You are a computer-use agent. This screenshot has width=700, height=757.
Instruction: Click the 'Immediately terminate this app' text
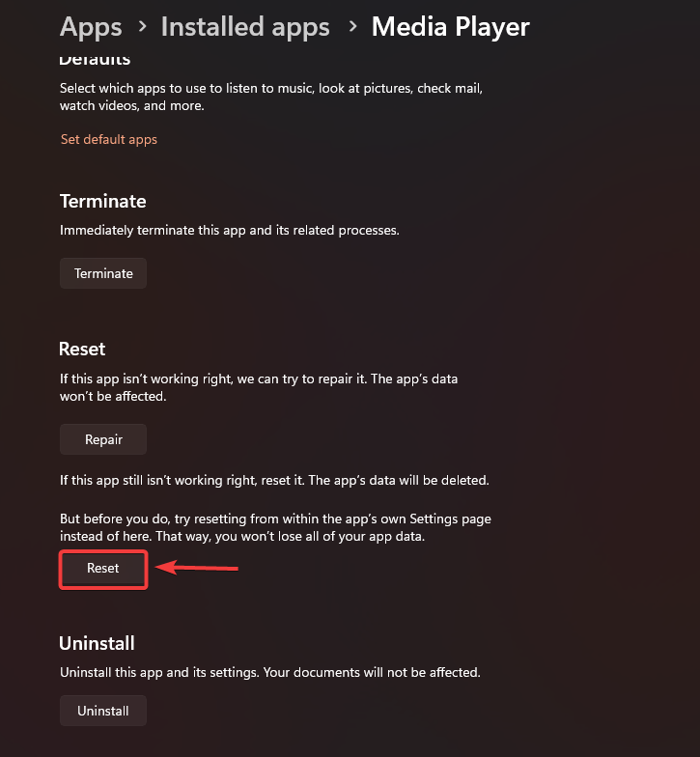coord(229,231)
